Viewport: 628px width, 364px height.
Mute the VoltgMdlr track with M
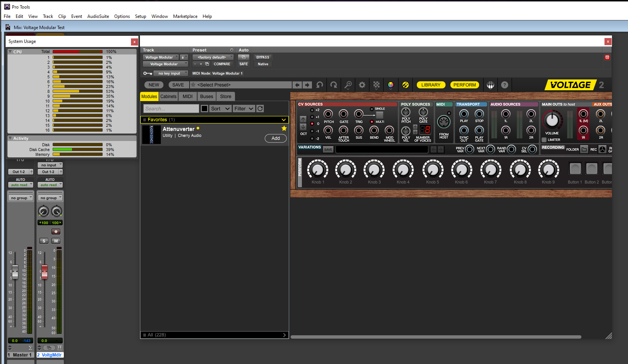click(56, 241)
